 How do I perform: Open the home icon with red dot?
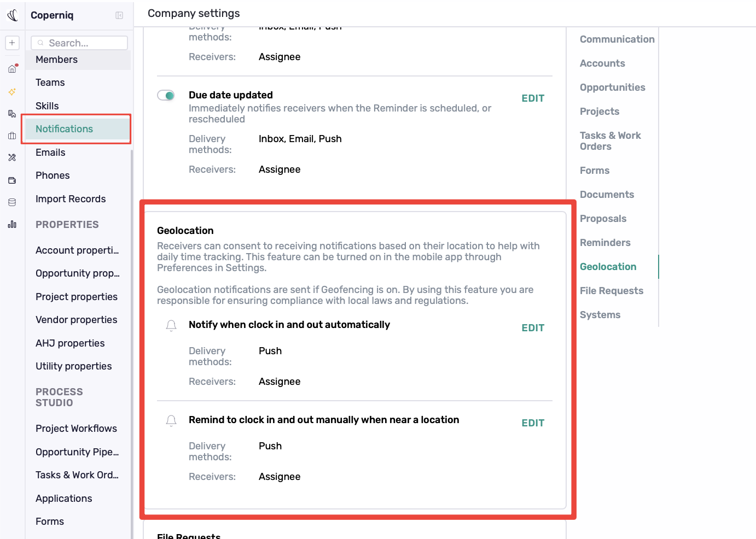pos(12,69)
